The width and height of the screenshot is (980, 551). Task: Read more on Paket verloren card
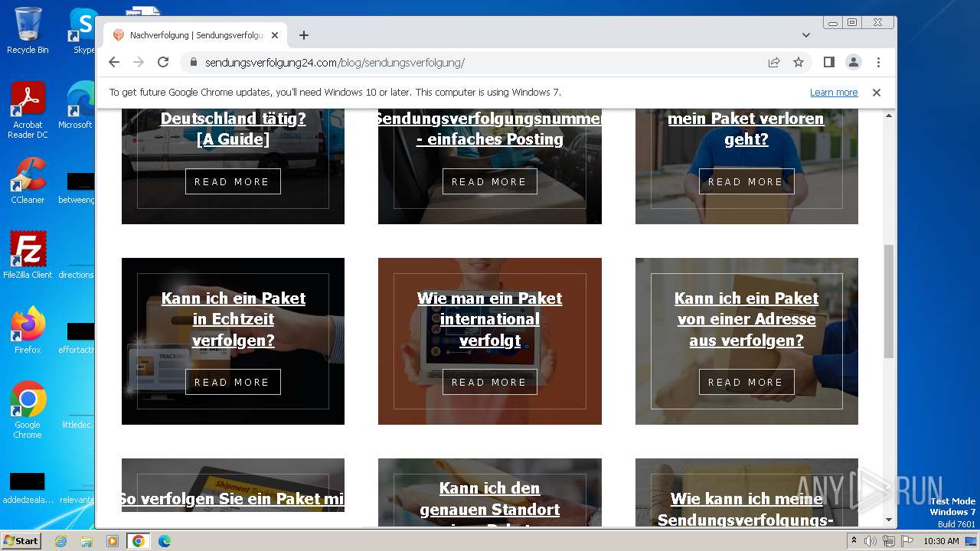click(746, 181)
